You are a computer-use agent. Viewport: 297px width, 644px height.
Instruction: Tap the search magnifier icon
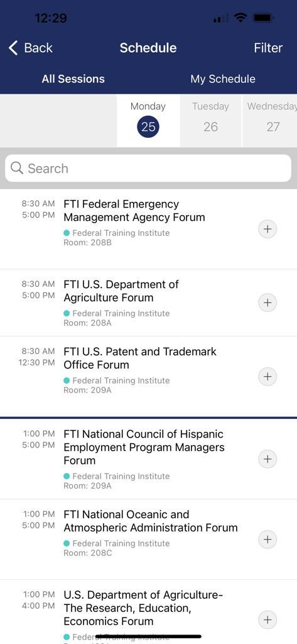pyautogui.click(x=17, y=168)
